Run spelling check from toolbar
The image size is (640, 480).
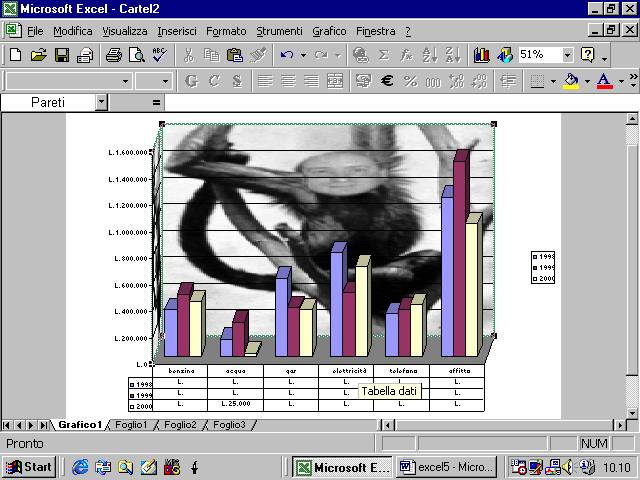coord(157,55)
